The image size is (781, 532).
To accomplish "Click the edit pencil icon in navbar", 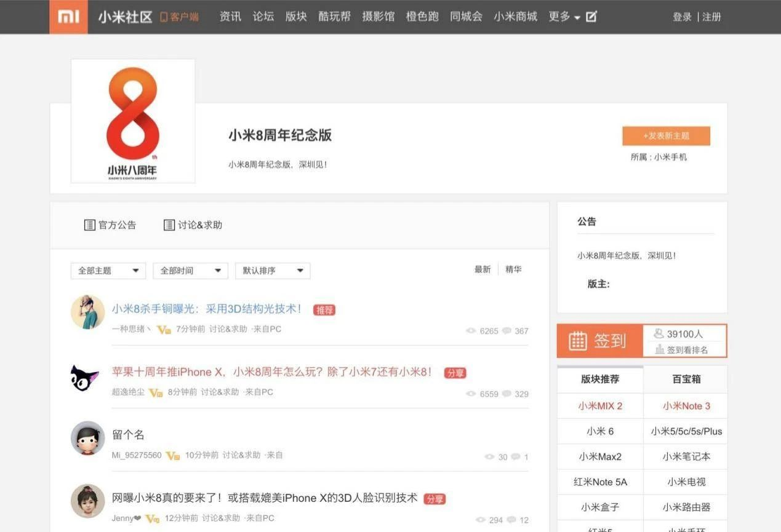I will (x=591, y=17).
